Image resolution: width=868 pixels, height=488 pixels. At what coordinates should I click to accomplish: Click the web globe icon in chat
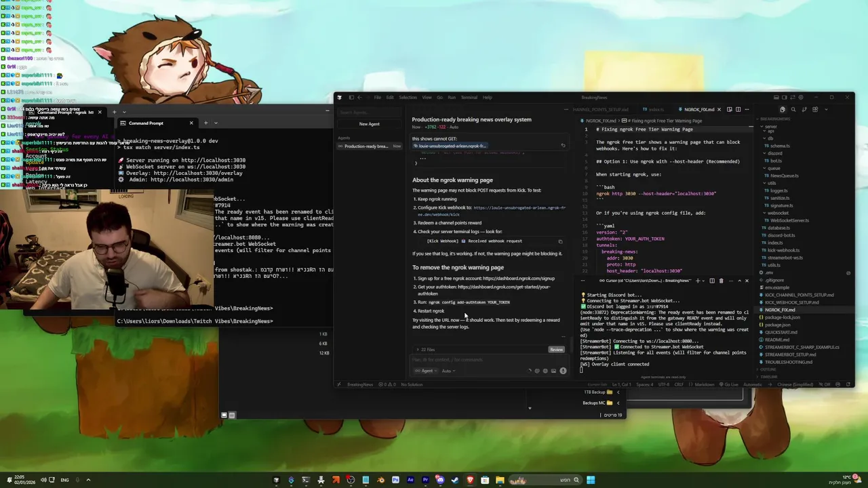[545, 371]
